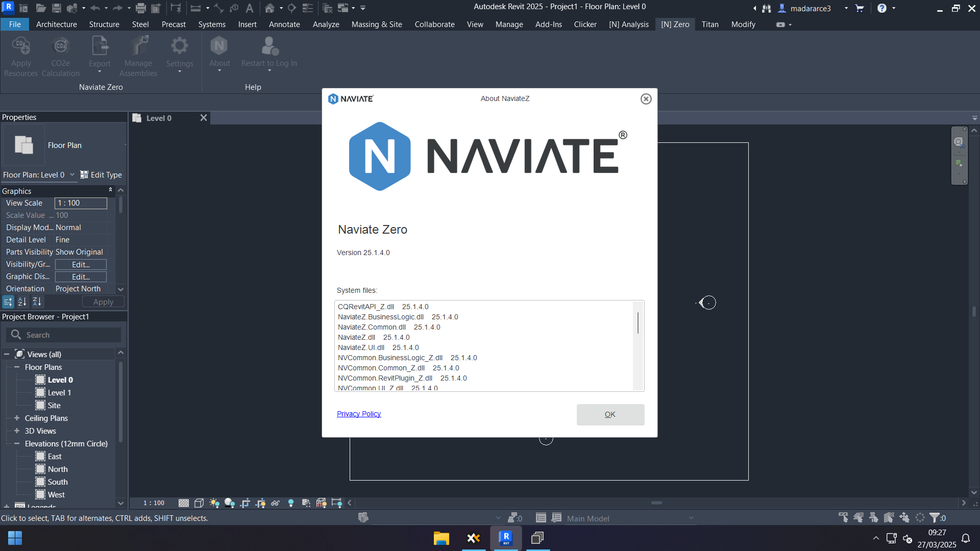Toggle Show Crop Region in view bar
The image size is (980, 551).
(x=260, y=503)
